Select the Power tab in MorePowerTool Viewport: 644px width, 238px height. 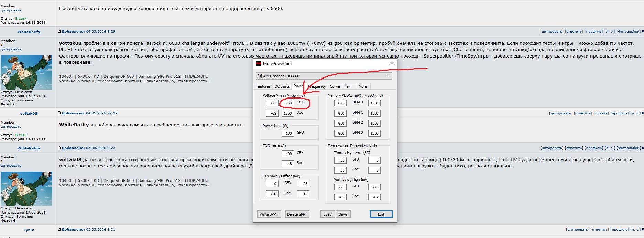(x=298, y=86)
